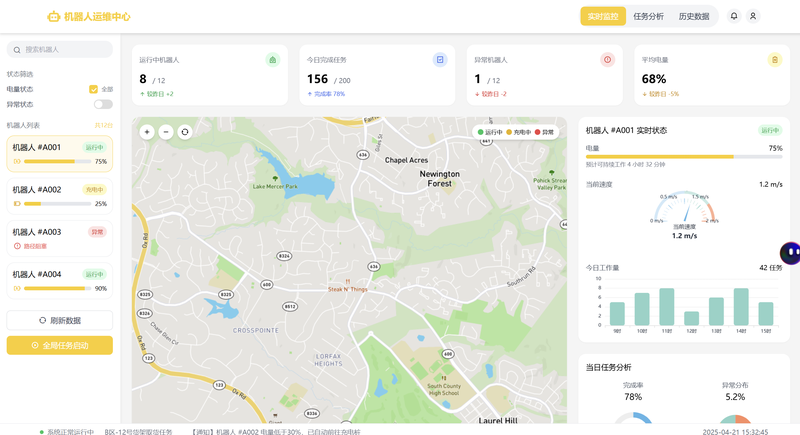The height and width of the screenshot is (435, 800).
Task: Open notifications bell icon
Action: (x=734, y=16)
